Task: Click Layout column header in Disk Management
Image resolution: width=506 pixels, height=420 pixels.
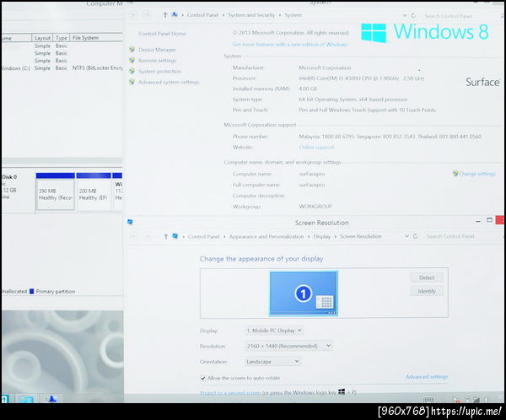Action: [x=42, y=38]
